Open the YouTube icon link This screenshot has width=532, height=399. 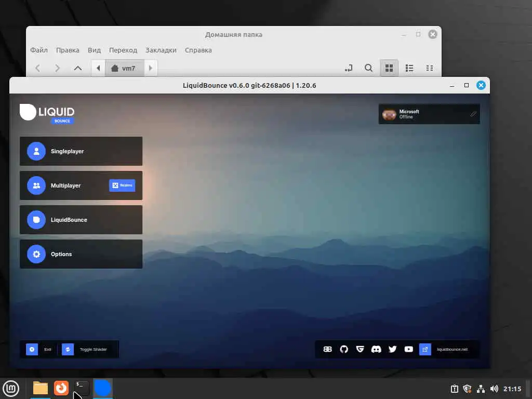[409, 349]
